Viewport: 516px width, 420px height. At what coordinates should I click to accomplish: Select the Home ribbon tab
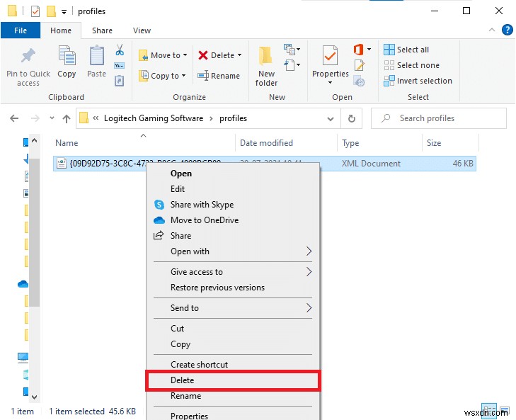[61, 30]
